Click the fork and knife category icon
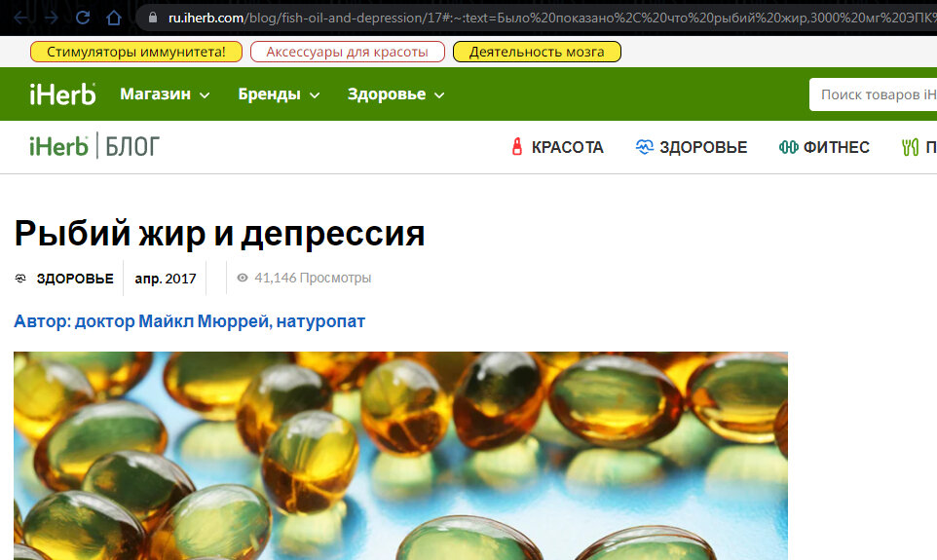Screen dimensions: 937x560 910,147
